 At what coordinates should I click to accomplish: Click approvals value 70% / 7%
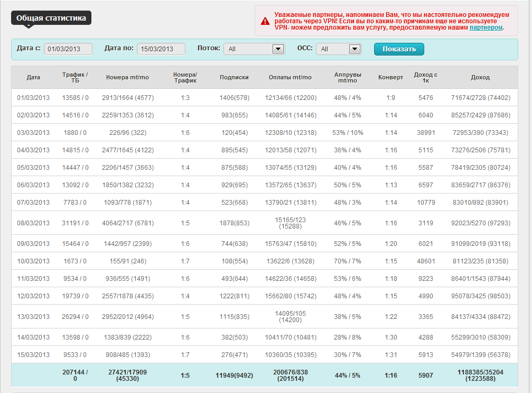point(348,261)
